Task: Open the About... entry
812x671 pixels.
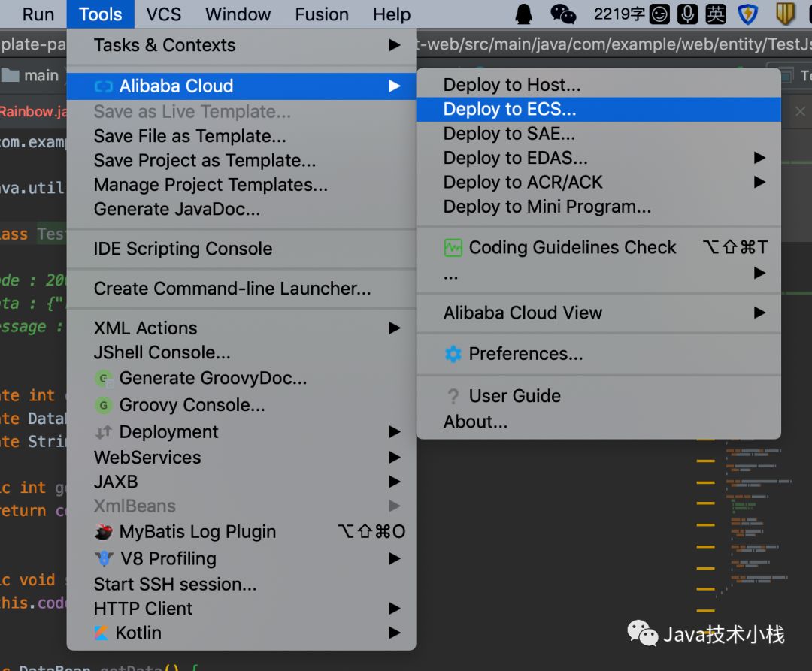Action: click(x=598, y=422)
